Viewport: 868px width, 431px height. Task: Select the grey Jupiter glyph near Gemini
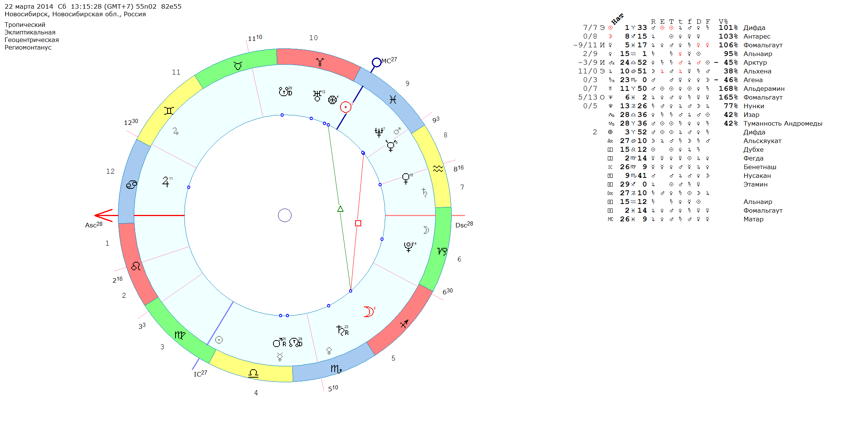tap(176, 131)
